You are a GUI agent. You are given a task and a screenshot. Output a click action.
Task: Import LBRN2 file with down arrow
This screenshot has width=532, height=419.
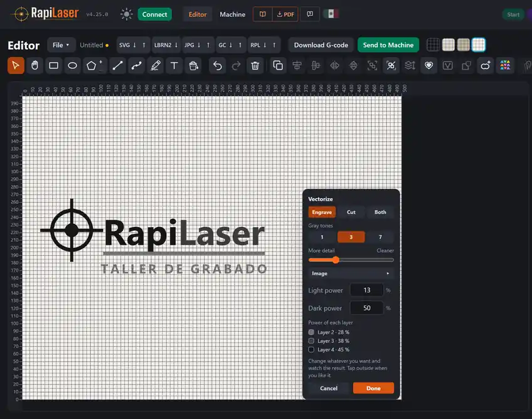point(176,45)
